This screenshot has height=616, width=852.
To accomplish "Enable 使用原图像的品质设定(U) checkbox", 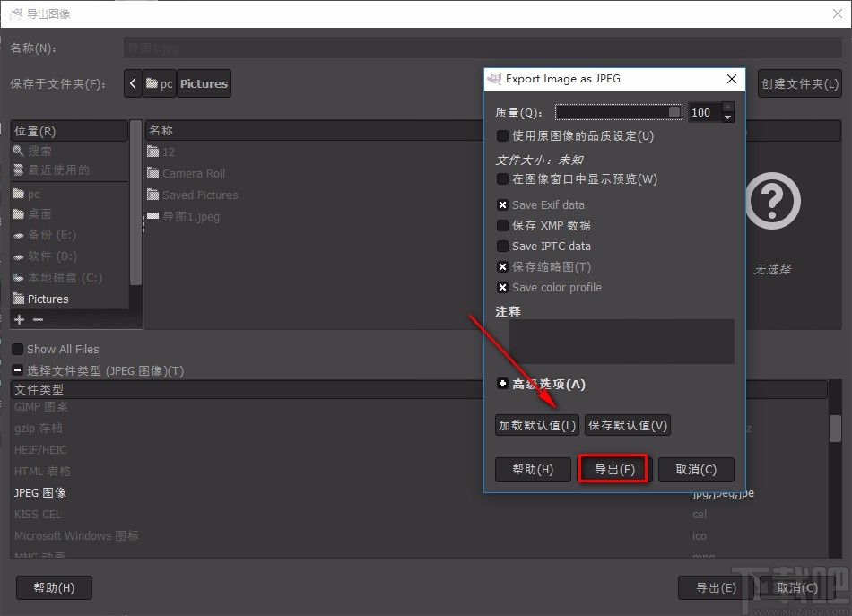I will (x=502, y=135).
